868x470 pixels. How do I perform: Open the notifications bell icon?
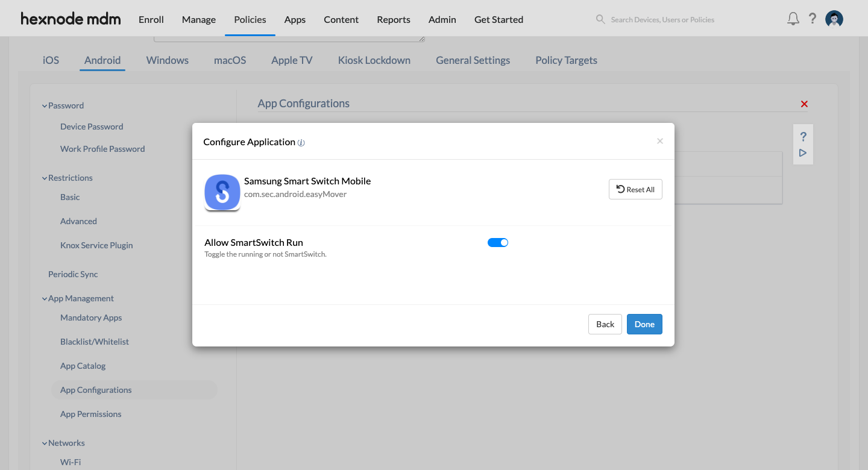(x=793, y=19)
